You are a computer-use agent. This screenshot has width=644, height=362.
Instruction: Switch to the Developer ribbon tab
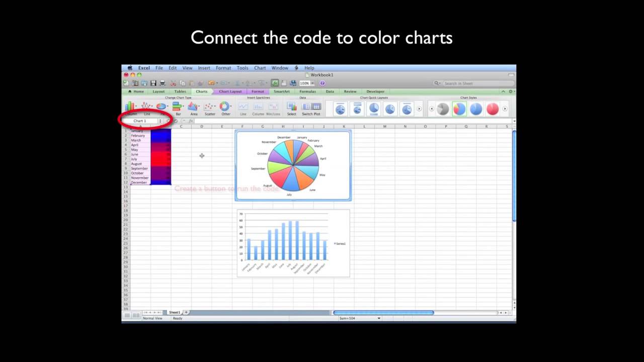[x=375, y=92]
